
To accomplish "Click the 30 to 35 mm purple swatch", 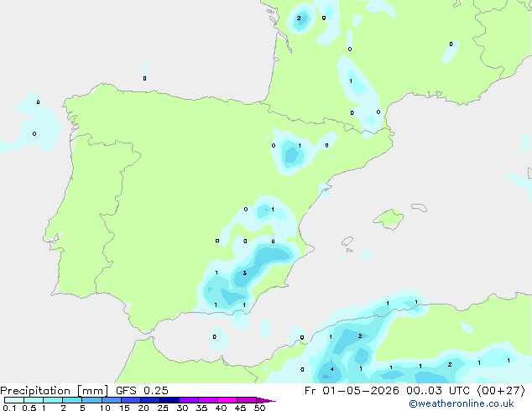I will point(188,400).
